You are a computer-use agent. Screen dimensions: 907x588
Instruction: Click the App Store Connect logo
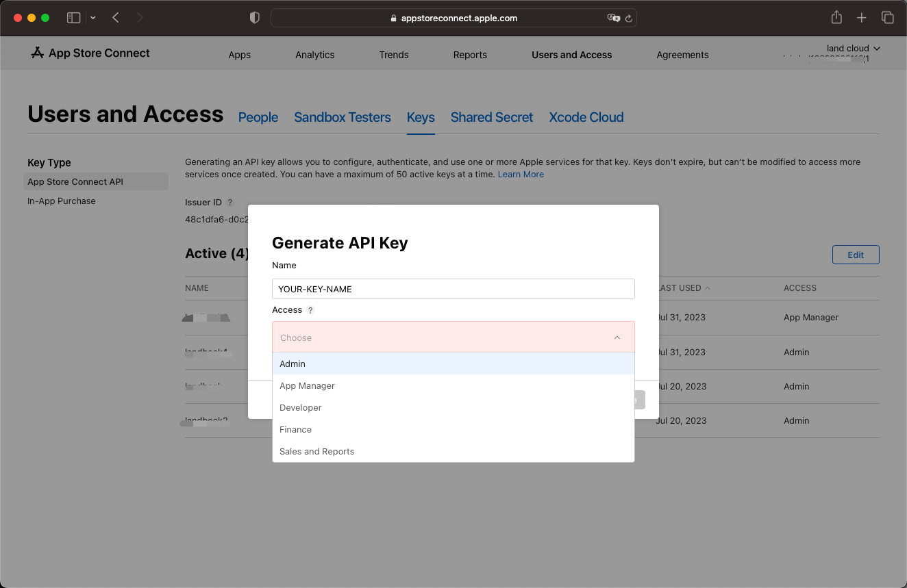pos(90,53)
